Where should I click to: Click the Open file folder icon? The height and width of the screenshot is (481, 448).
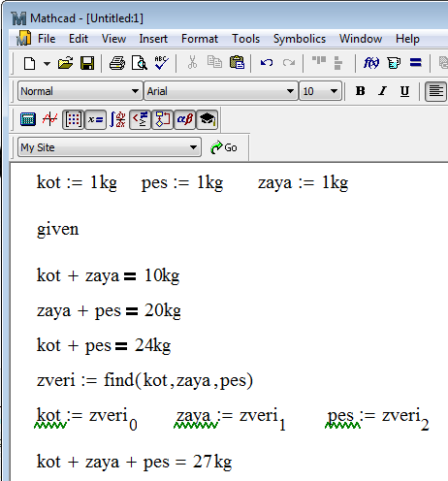[x=66, y=63]
